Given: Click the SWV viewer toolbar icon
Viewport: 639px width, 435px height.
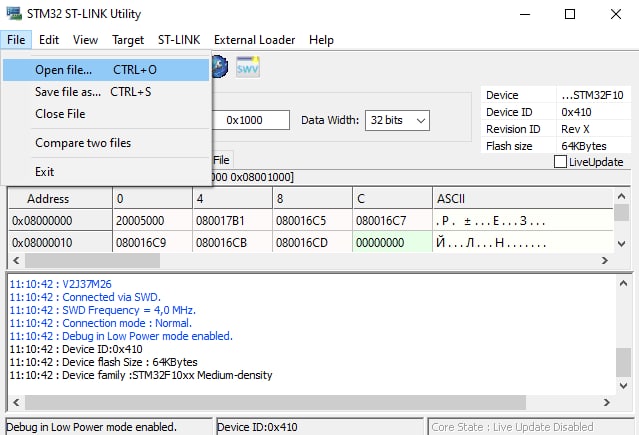Looking at the screenshot, I should click(247, 67).
